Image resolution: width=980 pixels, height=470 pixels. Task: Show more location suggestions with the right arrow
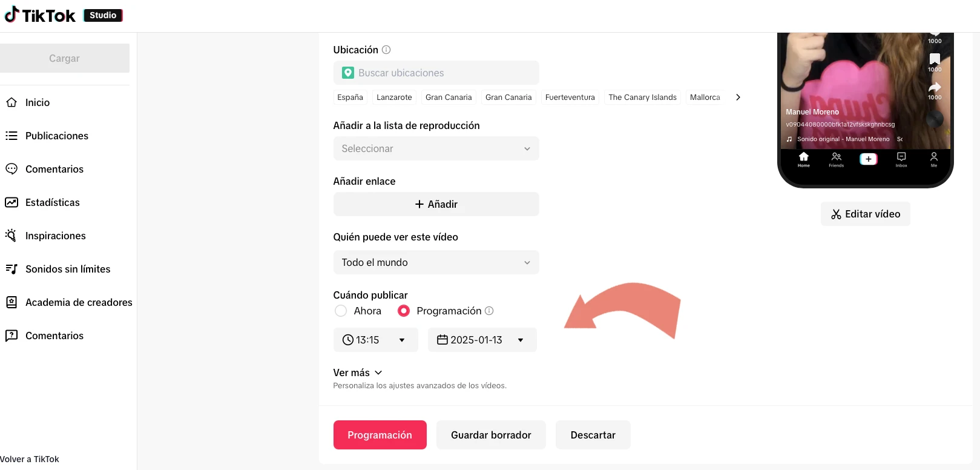[738, 97]
